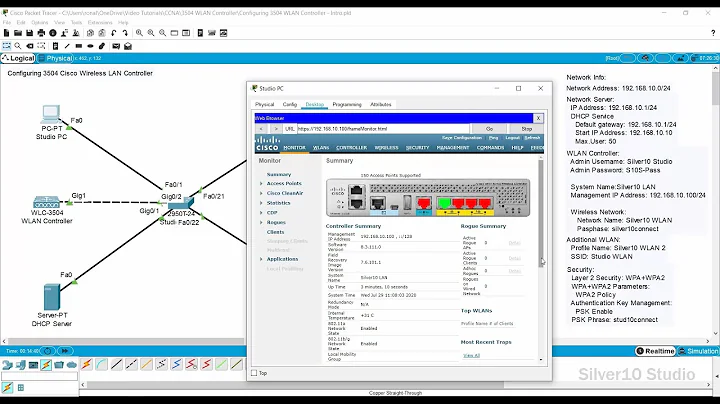Expand the CDP tree item
This screenshot has height=404, width=720.
[x=261, y=213]
